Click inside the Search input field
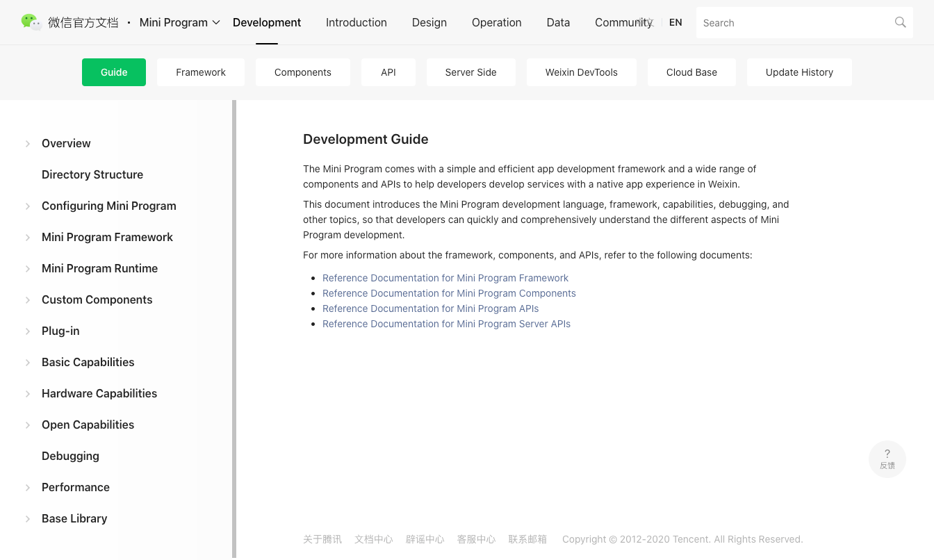This screenshot has height=560, width=934. pos(792,23)
